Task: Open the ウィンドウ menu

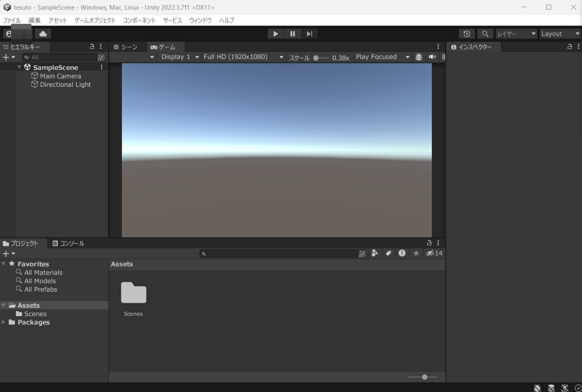Action: 200,20
